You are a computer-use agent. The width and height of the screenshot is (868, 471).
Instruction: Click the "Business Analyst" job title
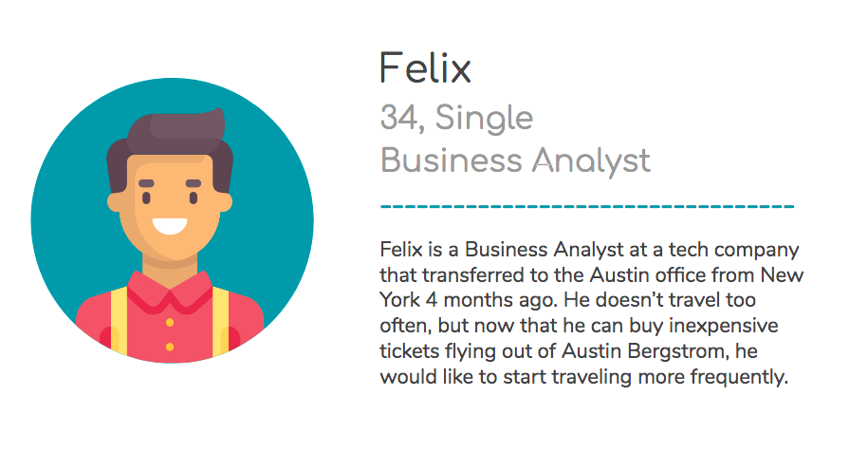pos(515,160)
